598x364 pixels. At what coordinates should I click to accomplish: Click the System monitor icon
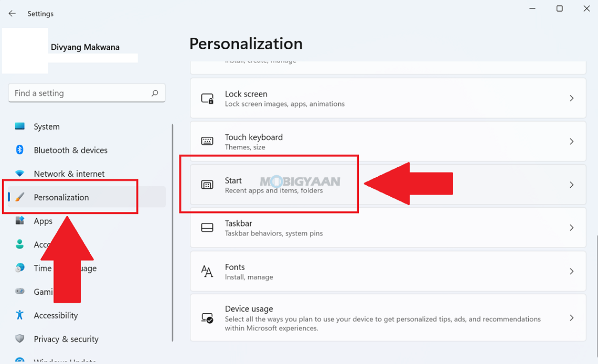click(x=20, y=126)
